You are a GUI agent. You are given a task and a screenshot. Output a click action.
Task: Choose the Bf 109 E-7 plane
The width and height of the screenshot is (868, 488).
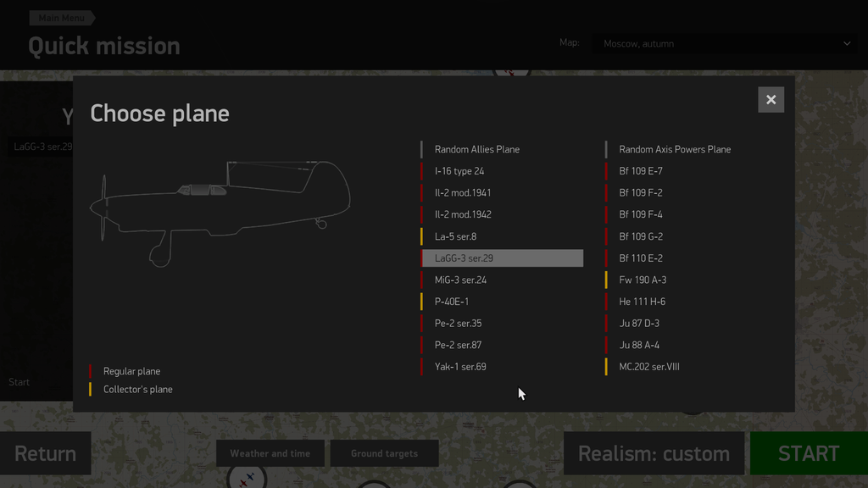[641, 171]
